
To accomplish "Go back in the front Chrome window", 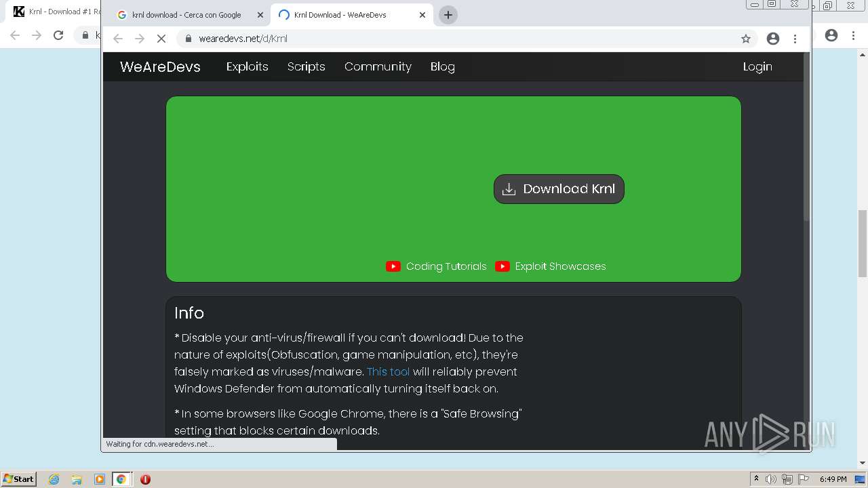I will point(118,39).
